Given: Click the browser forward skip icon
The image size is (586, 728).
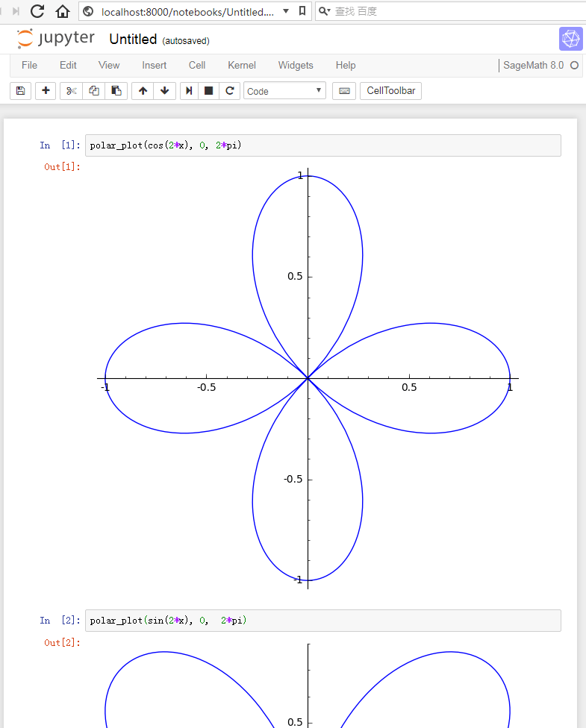Looking at the screenshot, I should 16,11.
